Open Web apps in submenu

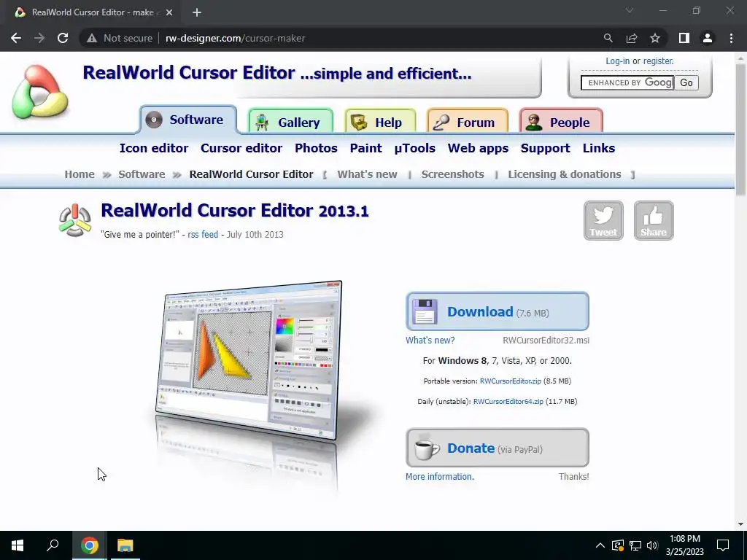click(x=478, y=148)
